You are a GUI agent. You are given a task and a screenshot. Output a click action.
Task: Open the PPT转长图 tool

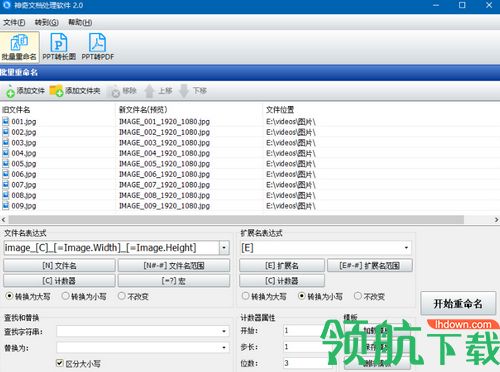(59, 47)
